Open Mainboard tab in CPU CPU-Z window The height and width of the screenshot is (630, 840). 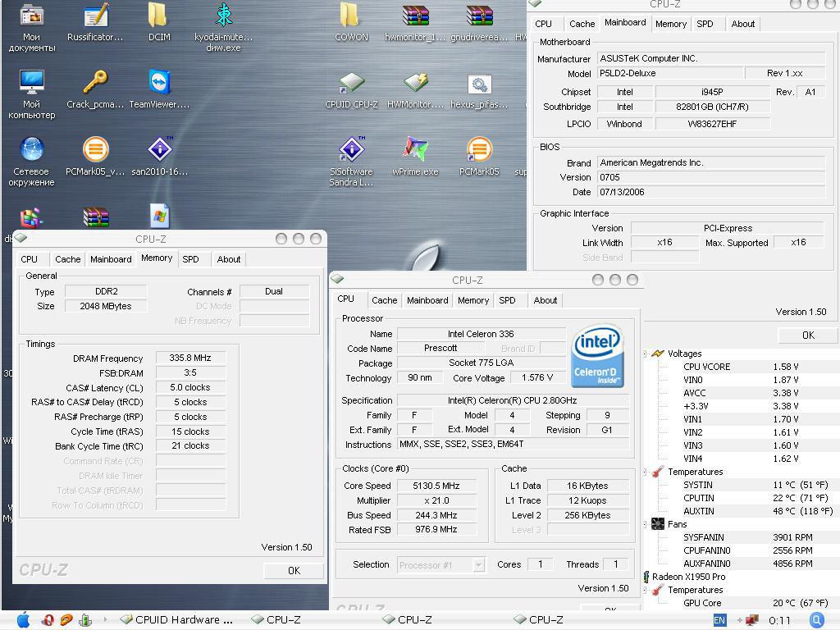pyautogui.click(x=427, y=300)
